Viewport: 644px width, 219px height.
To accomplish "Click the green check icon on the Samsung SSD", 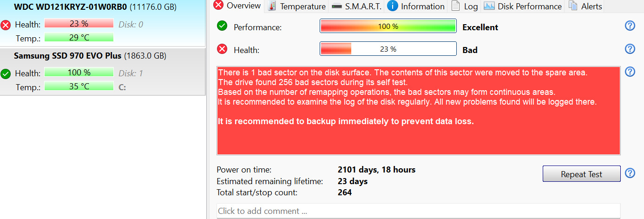I will coord(6,73).
